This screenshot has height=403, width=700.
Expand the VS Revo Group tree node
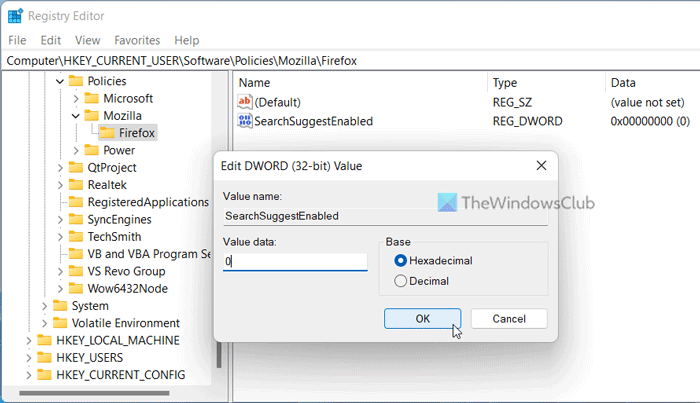tap(60, 272)
